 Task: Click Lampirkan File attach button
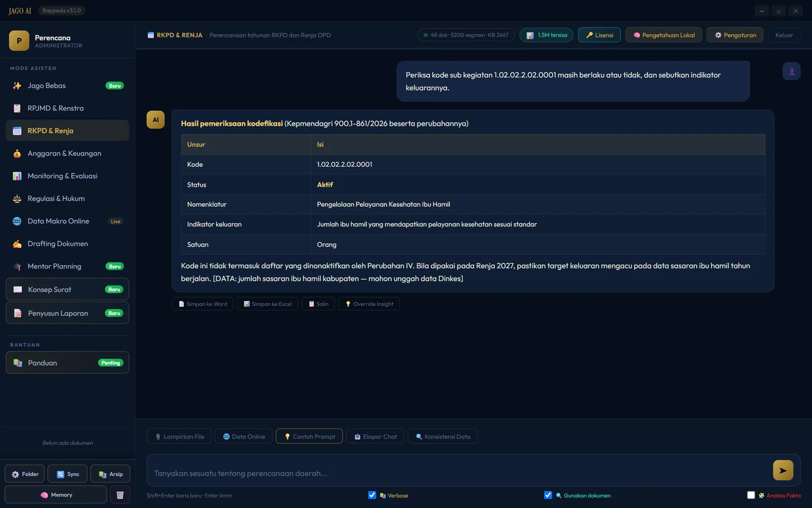179,436
